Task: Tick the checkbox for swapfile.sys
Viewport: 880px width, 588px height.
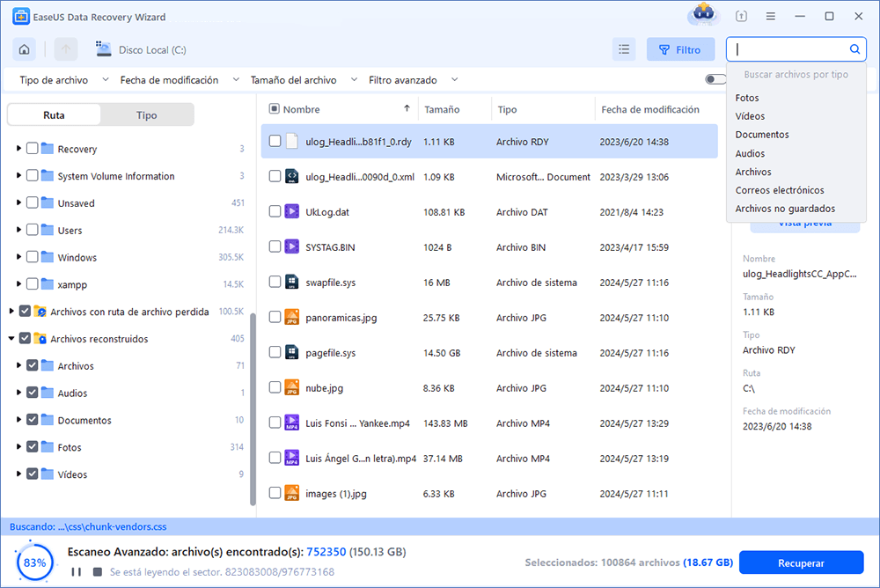Action: (275, 282)
